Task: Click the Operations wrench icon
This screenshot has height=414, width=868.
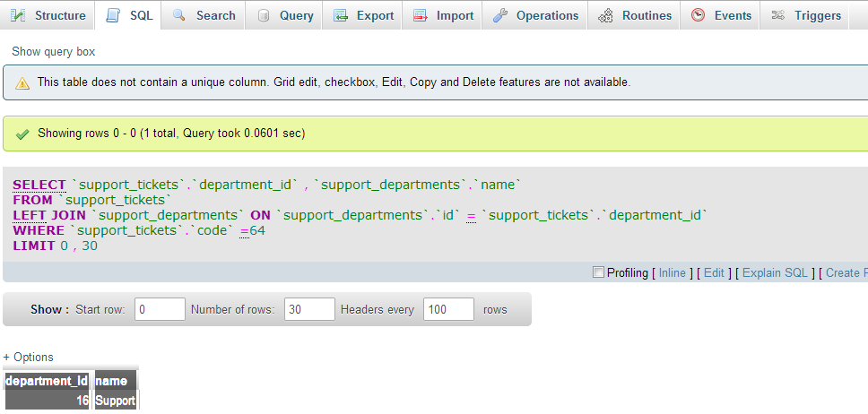Action: [x=499, y=15]
